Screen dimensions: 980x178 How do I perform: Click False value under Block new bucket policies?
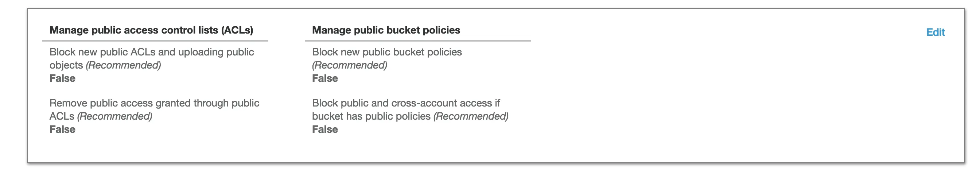point(324,78)
